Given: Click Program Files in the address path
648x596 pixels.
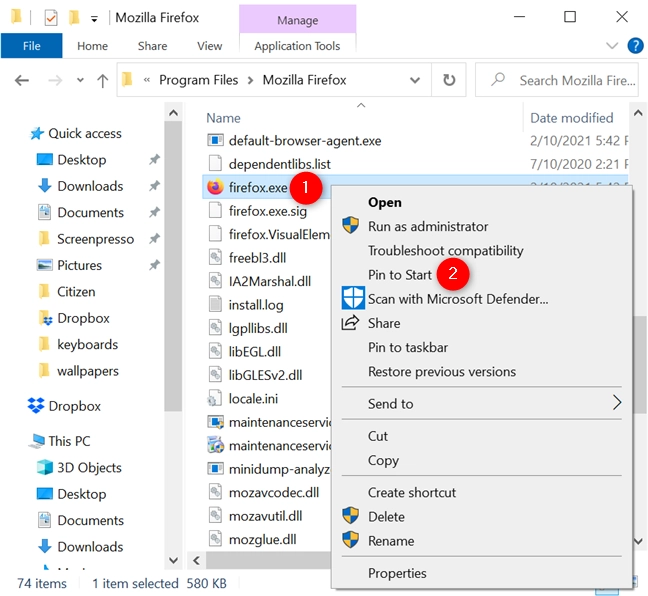Looking at the screenshot, I should tap(198, 80).
